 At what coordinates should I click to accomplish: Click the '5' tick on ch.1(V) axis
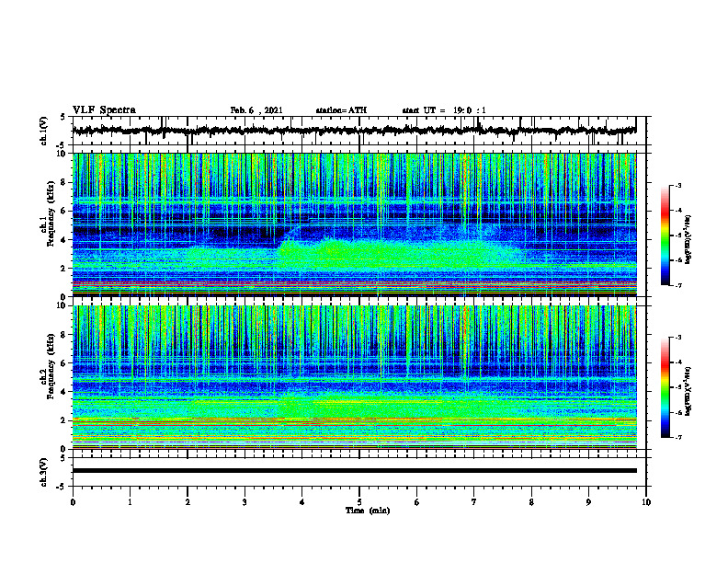point(63,118)
